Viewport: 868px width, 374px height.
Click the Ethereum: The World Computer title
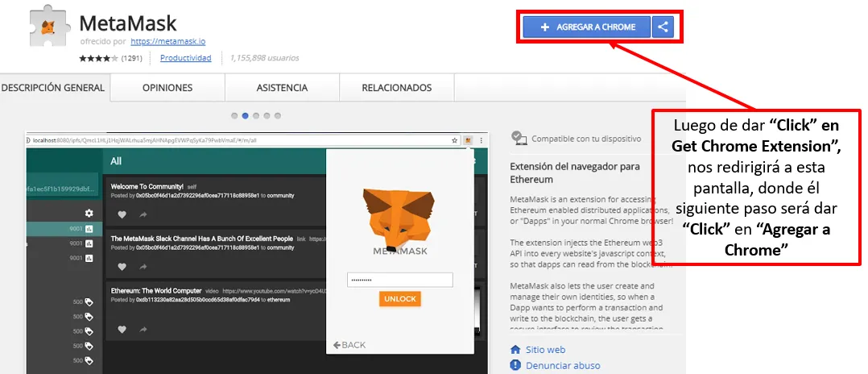tap(155, 290)
